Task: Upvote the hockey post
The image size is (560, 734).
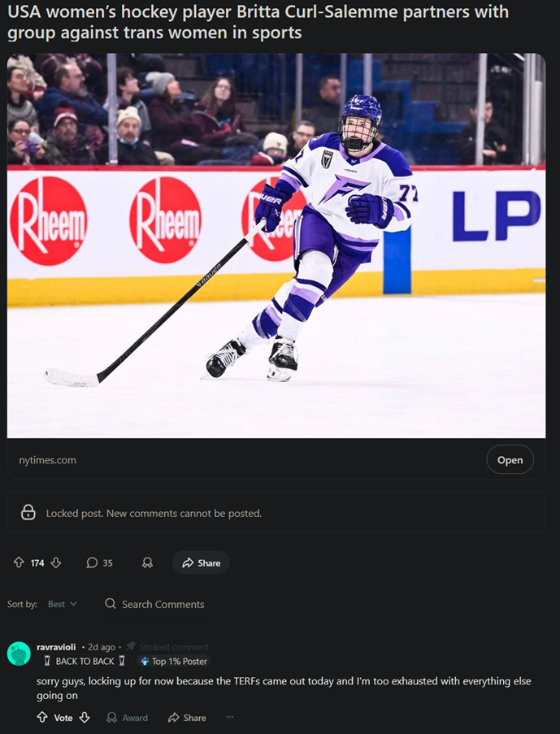Action: tap(19, 562)
